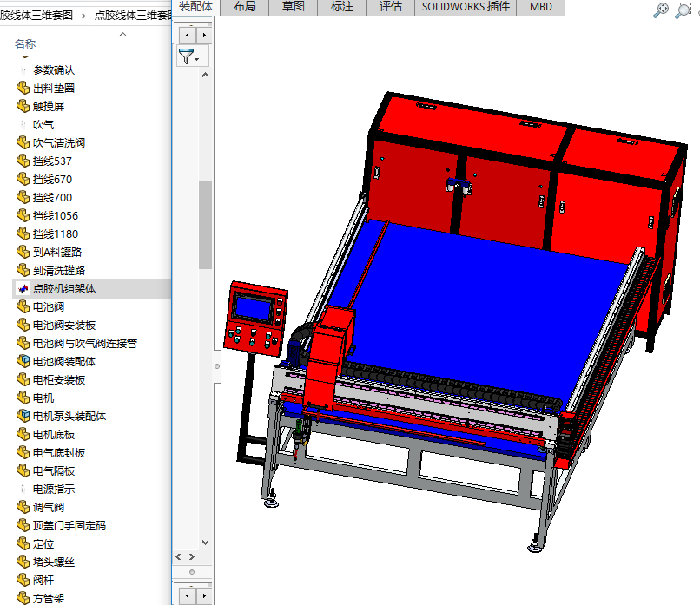Screen dimensions: 700x605
Task: Click the horizontal scroll left chevron
Action: (179, 556)
